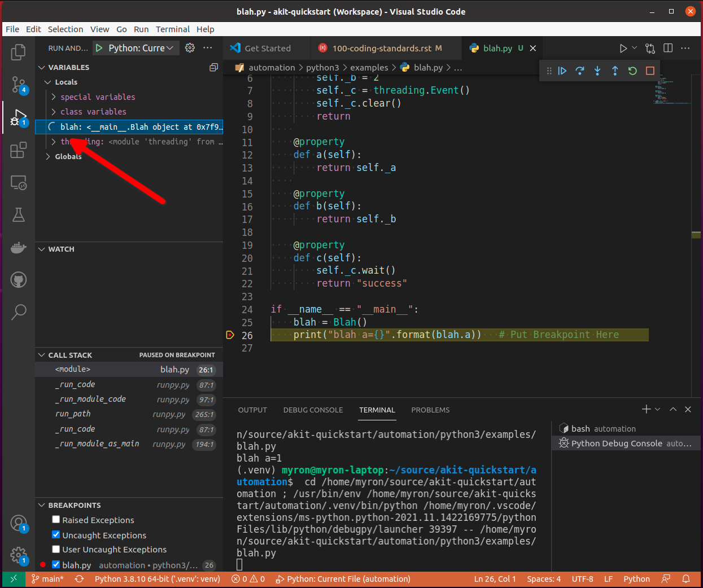Image resolution: width=703 pixels, height=588 pixels.
Task: Open the Testing beaker icon
Action: pyautogui.click(x=18, y=214)
